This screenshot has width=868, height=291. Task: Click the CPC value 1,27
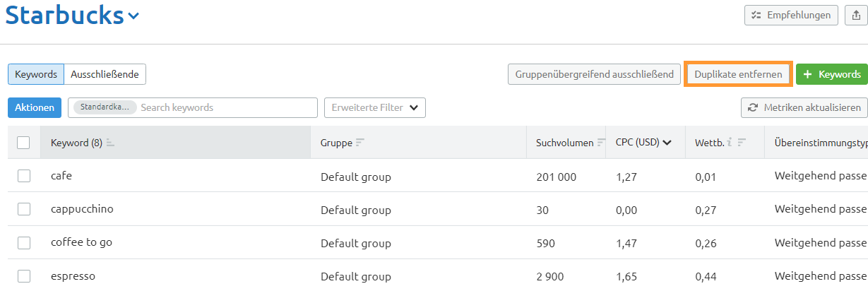coord(626,177)
